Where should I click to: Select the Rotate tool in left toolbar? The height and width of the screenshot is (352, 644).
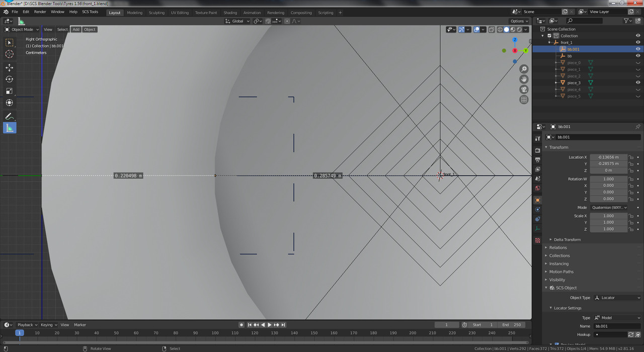(10, 79)
